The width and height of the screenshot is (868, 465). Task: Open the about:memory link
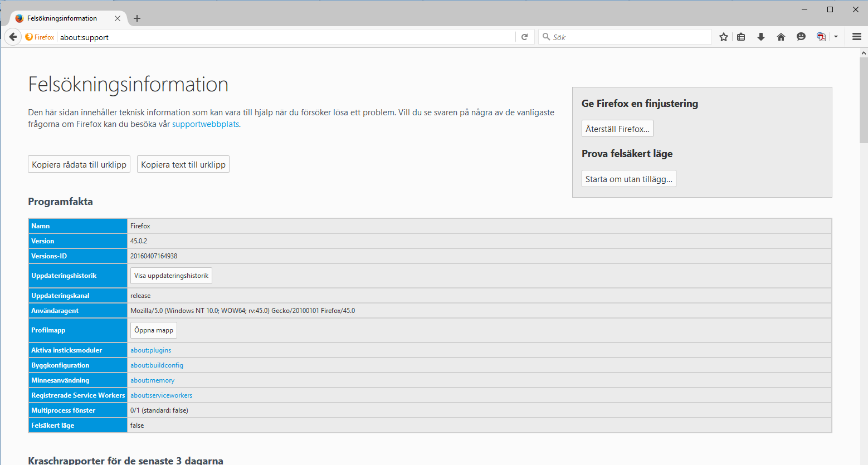pyautogui.click(x=153, y=380)
